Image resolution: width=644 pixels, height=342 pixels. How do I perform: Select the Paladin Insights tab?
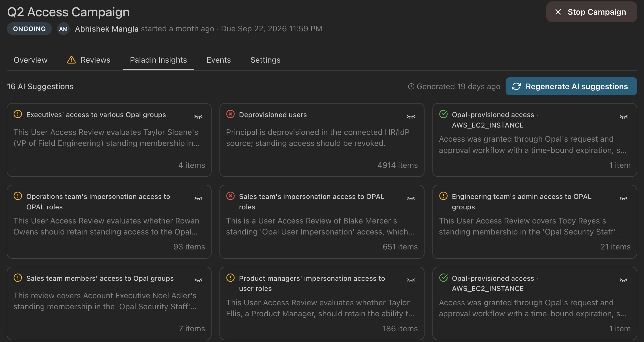click(x=158, y=60)
